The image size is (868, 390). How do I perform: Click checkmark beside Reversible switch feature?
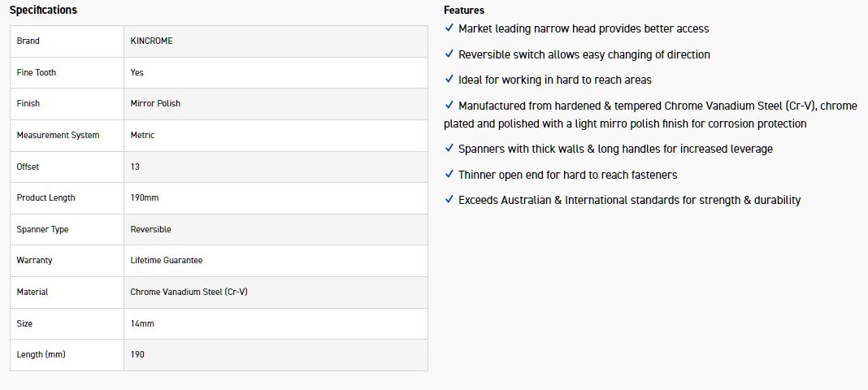tap(449, 54)
